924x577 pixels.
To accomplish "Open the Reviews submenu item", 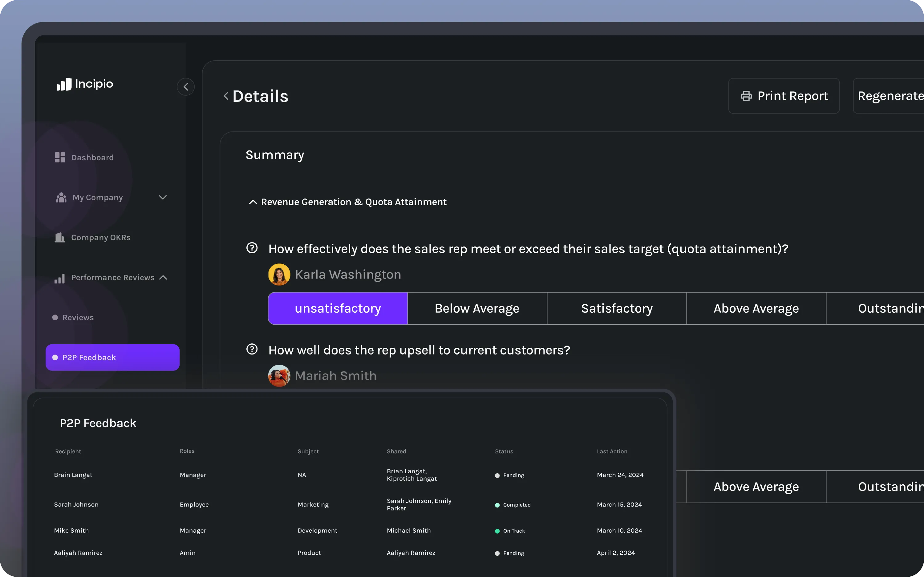I will pyautogui.click(x=78, y=318).
